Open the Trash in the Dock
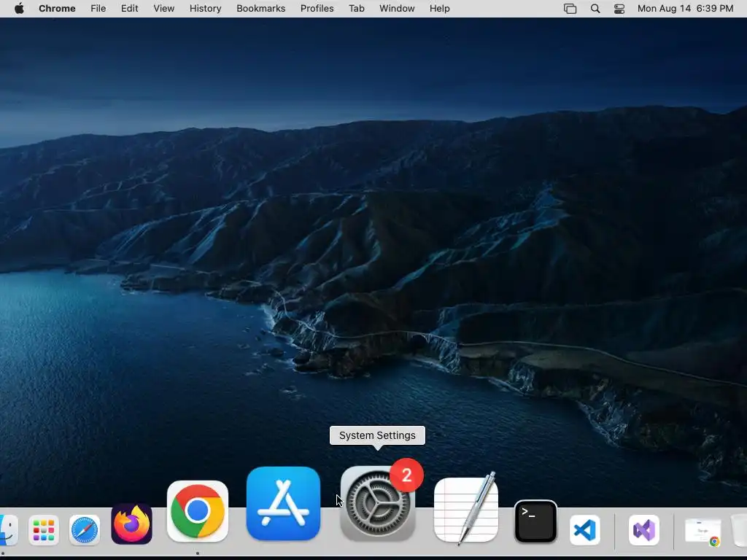 740,530
